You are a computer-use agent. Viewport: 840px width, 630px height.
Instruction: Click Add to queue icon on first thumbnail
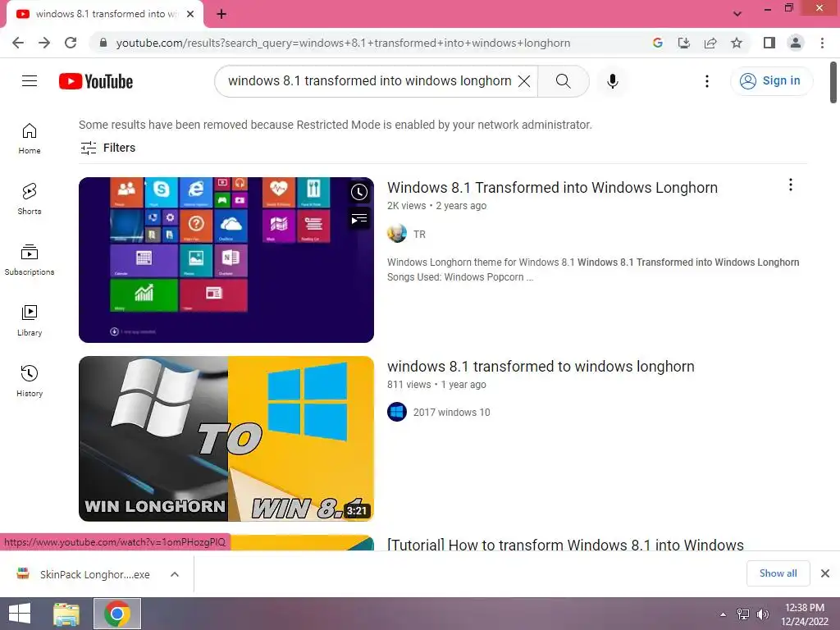(359, 218)
